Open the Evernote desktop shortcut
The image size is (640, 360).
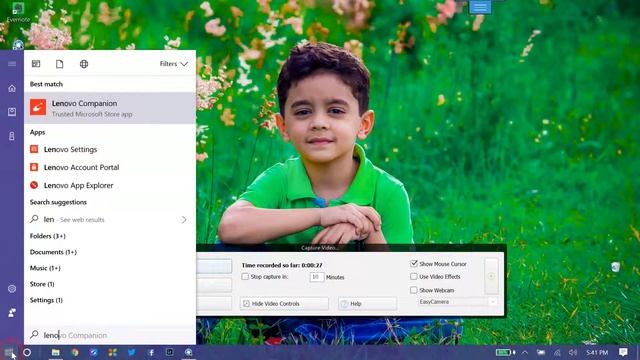(18, 12)
